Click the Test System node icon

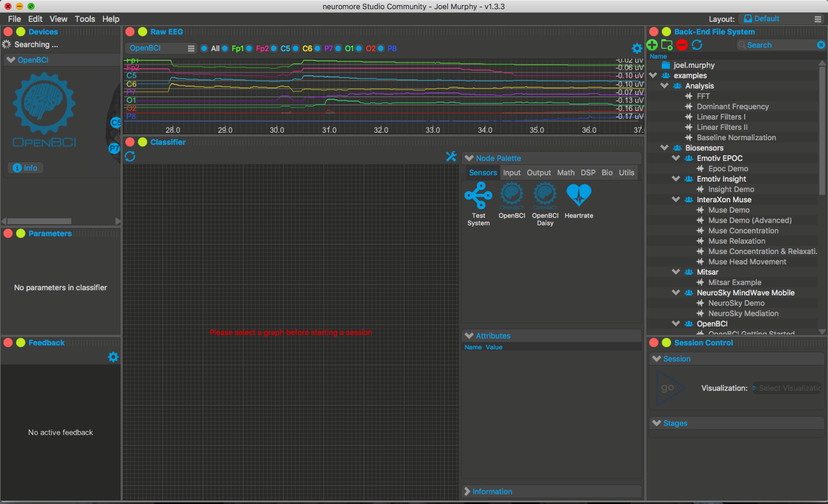(478, 195)
